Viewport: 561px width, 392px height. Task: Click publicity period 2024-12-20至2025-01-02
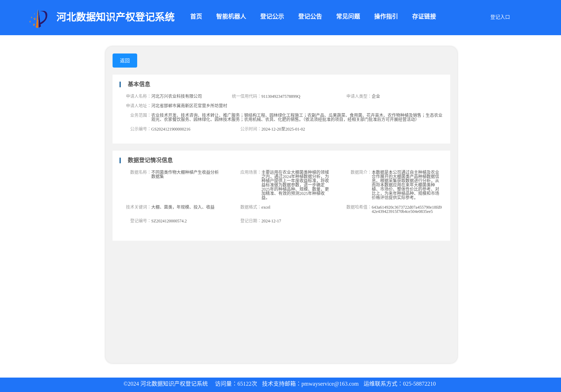pos(283,129)
